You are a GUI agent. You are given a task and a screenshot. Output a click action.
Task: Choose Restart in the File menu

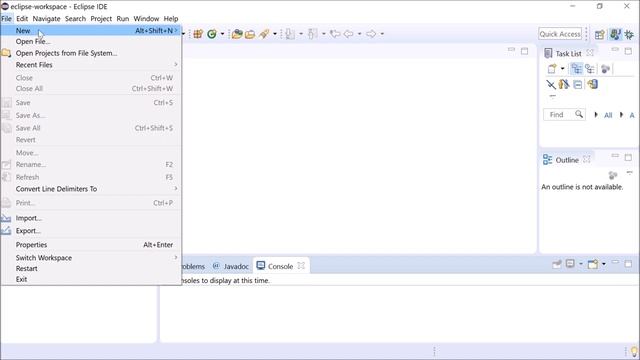(91, 269)
